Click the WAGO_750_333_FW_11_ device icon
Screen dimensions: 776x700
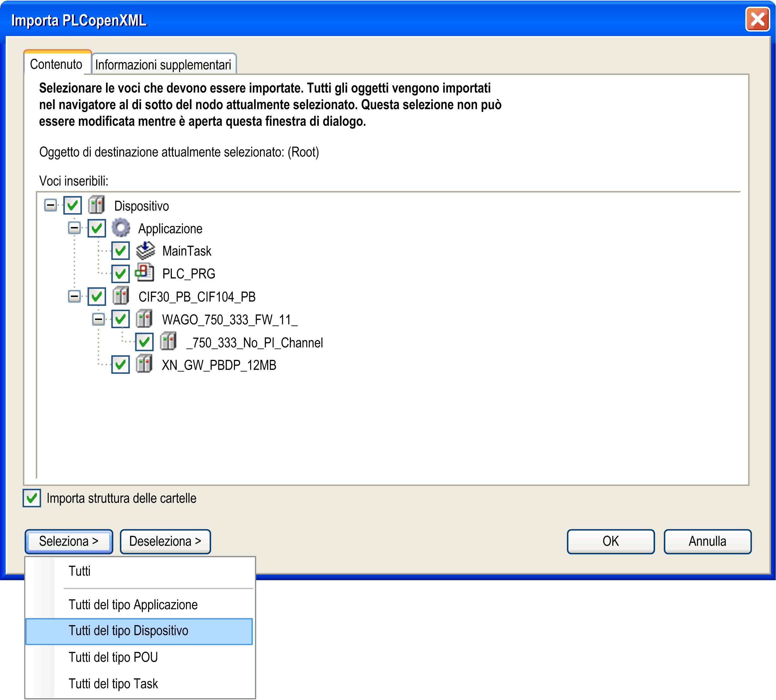[144, 319]
